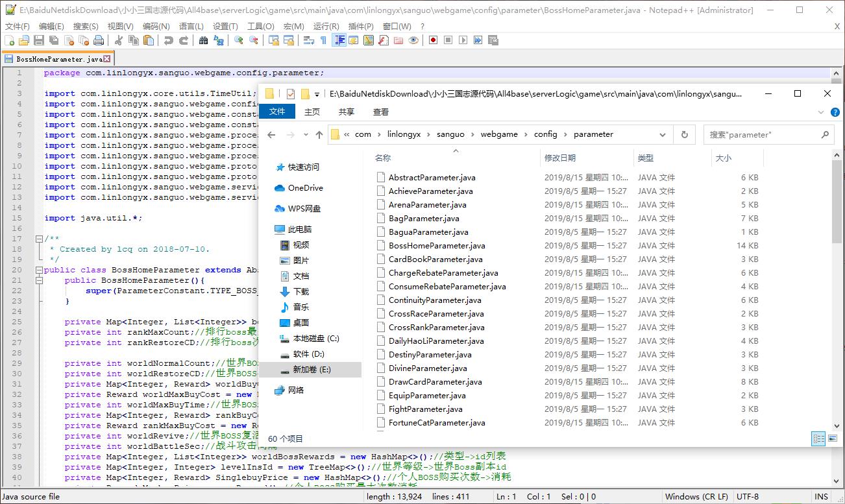Switch to the 查看 tab in Explorer

381,112
